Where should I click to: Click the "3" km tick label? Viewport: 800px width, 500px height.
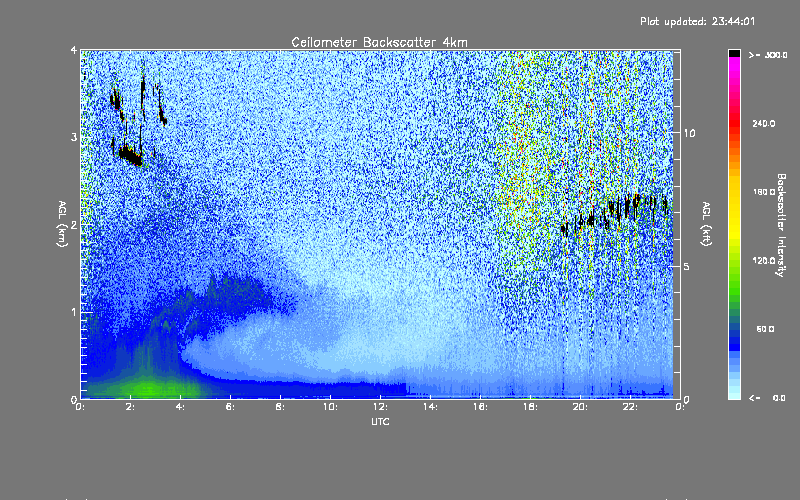[x=74, y=137]
